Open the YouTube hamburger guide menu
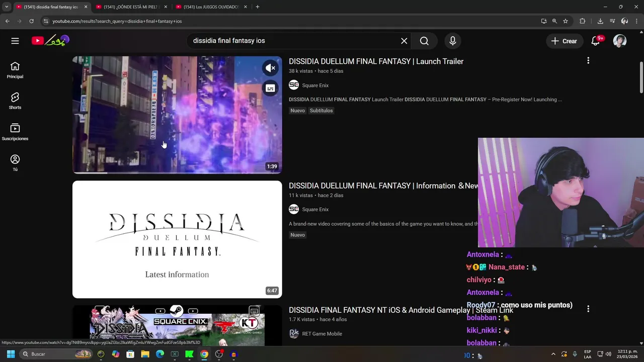This screenshot has height=362, width=644. point(15,41)
